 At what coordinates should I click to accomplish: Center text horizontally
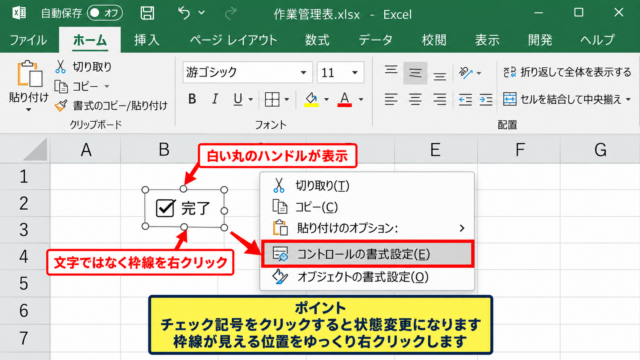pyautogui.click(x=415, y=99)
